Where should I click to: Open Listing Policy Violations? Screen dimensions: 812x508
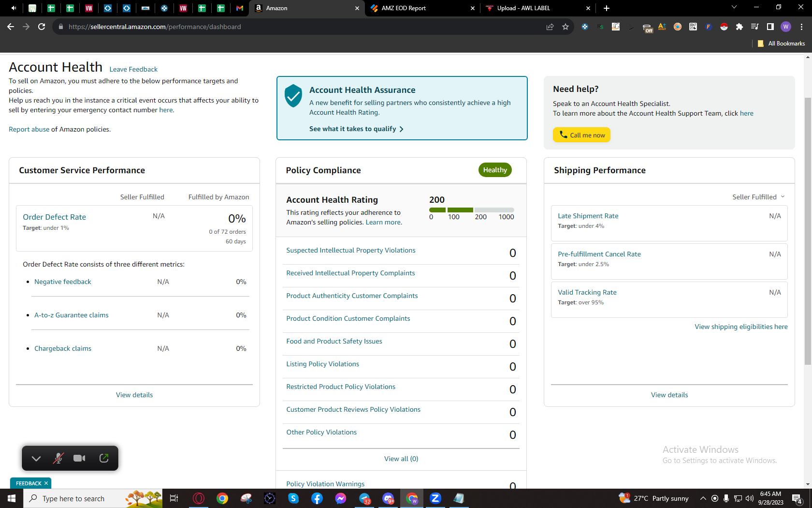point(322,364)
